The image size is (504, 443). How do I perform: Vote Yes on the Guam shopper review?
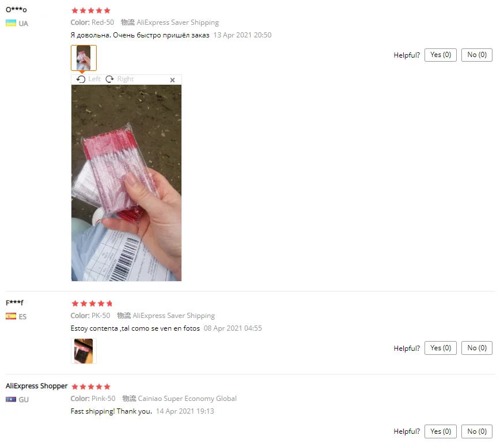441,431
